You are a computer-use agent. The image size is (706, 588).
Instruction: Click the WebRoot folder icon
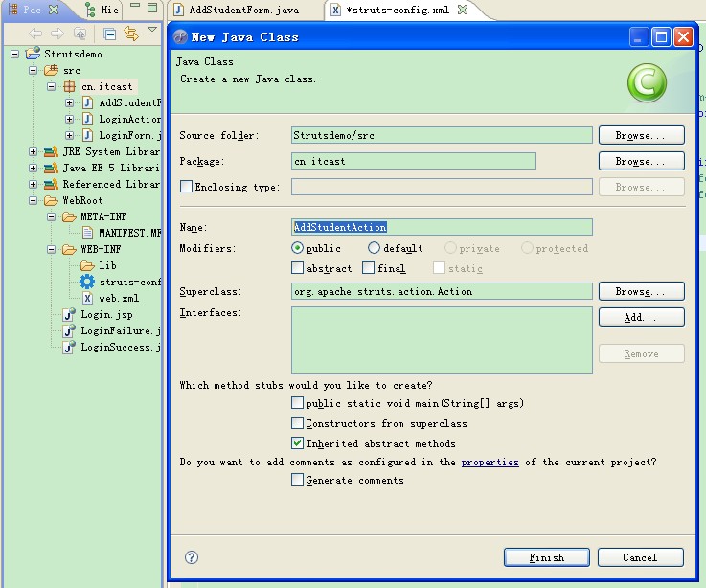[x=52, y=200]
